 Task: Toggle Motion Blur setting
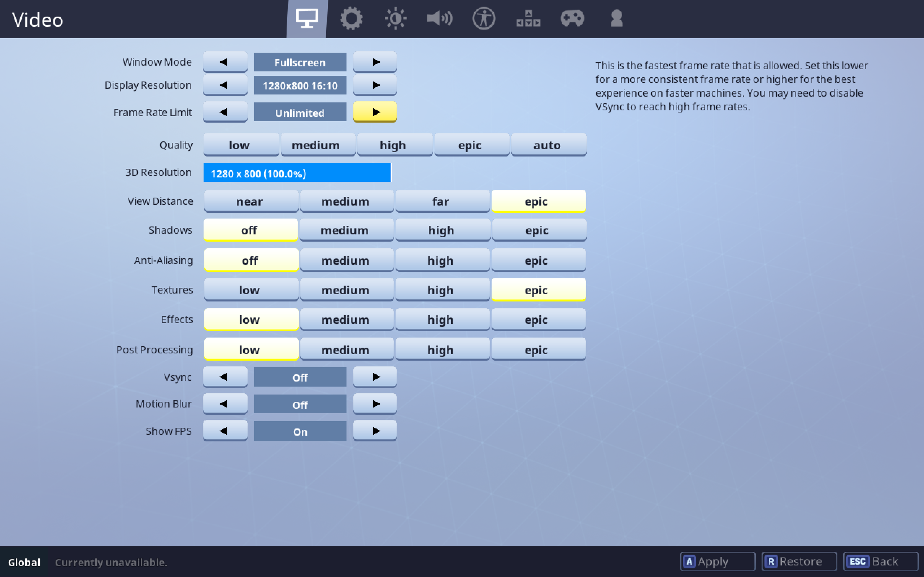pyautogui.click(x=376, y=404)
